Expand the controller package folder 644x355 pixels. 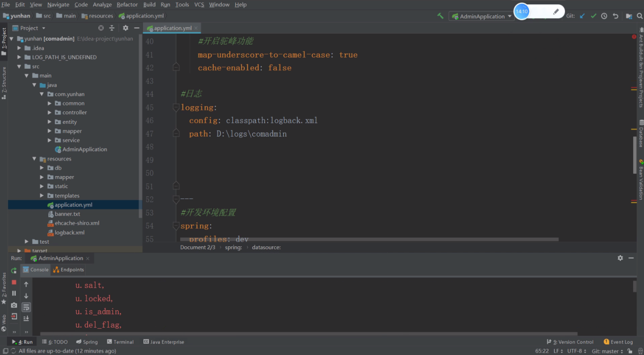click(50, 113)
